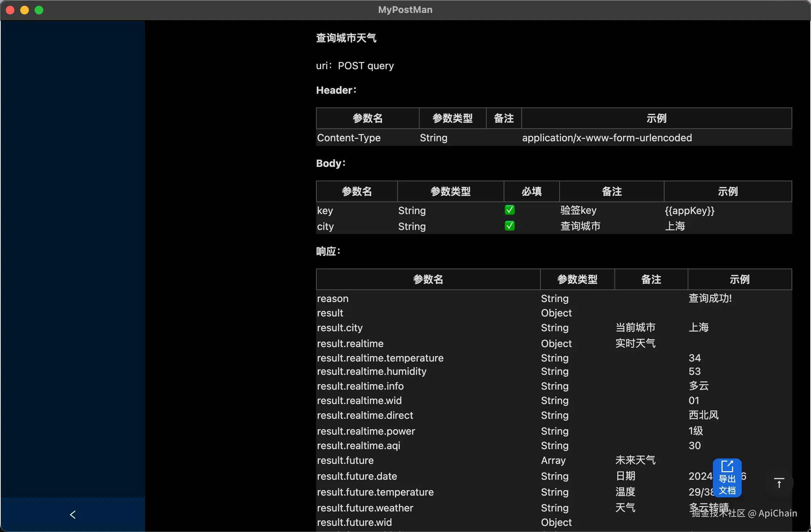Viewport: 811px width, 532px height.
Task: Toggle the required checkbox for city
Action: coord(509,226)
